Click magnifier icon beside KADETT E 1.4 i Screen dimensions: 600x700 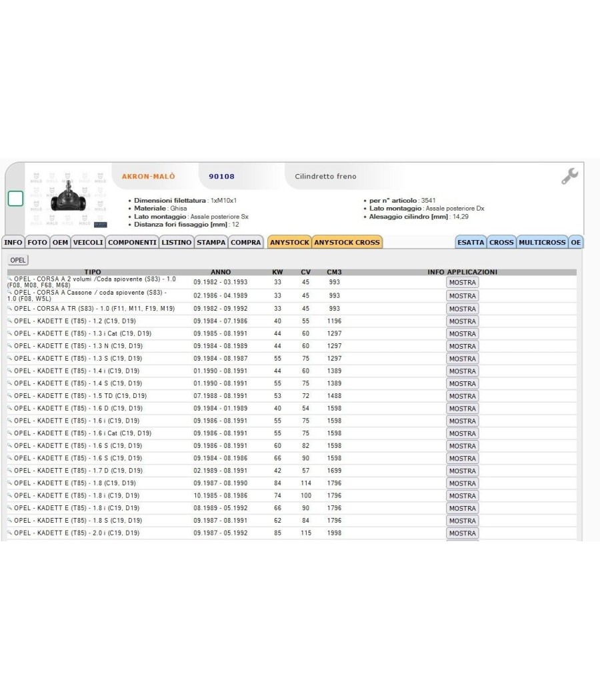click(10, 371)
